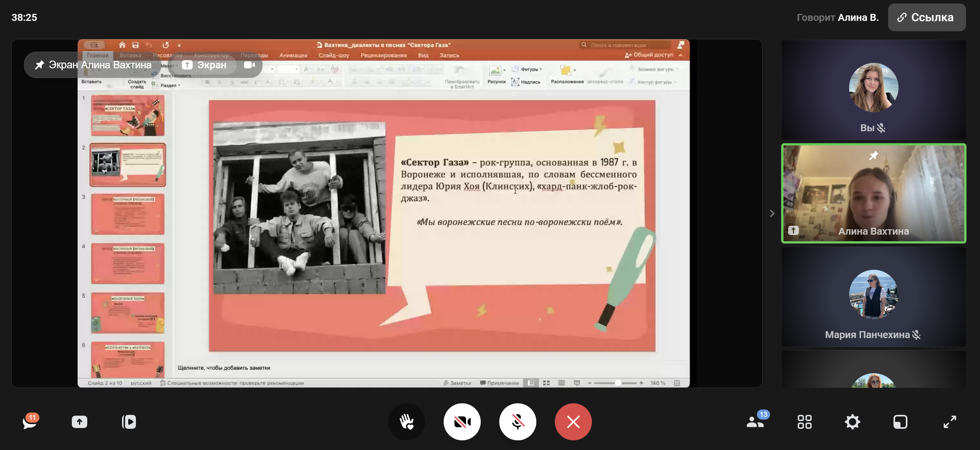Click the Home icon in PowerPoint title bar

122,45
